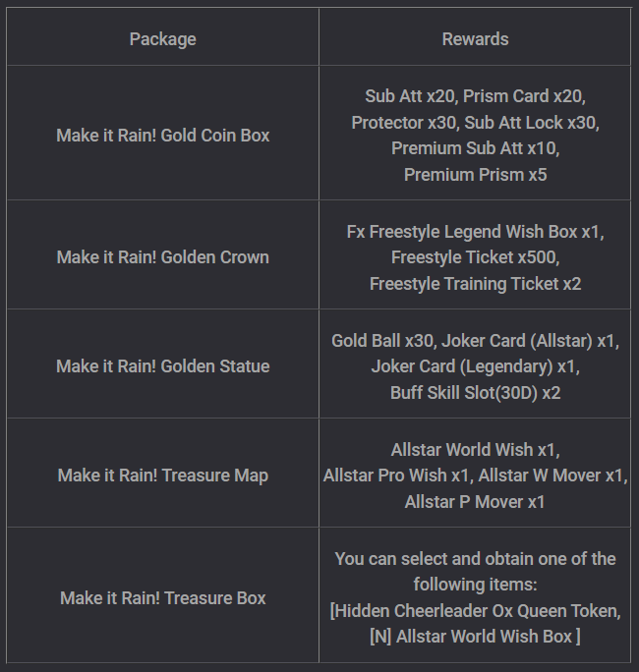Click the Premium Prism x5 text
The height and width of the screenshot is (672, 639).
475,175
